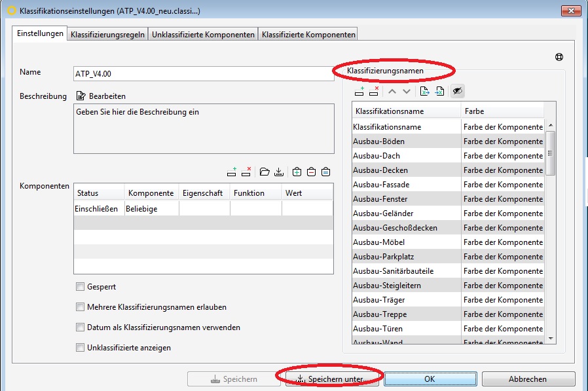Toggle the crossed-out eye visibility button
The width and height of the screenshot is (588, 391).
[457, 92]
